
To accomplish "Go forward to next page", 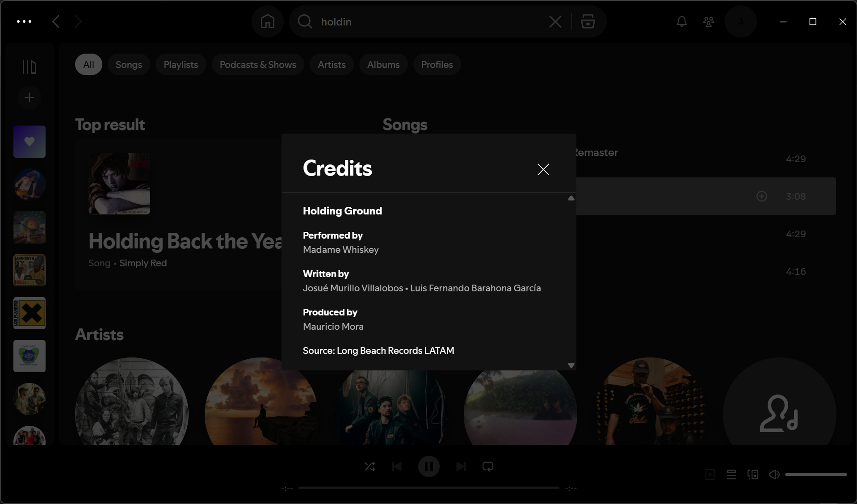I will (78, 21).
